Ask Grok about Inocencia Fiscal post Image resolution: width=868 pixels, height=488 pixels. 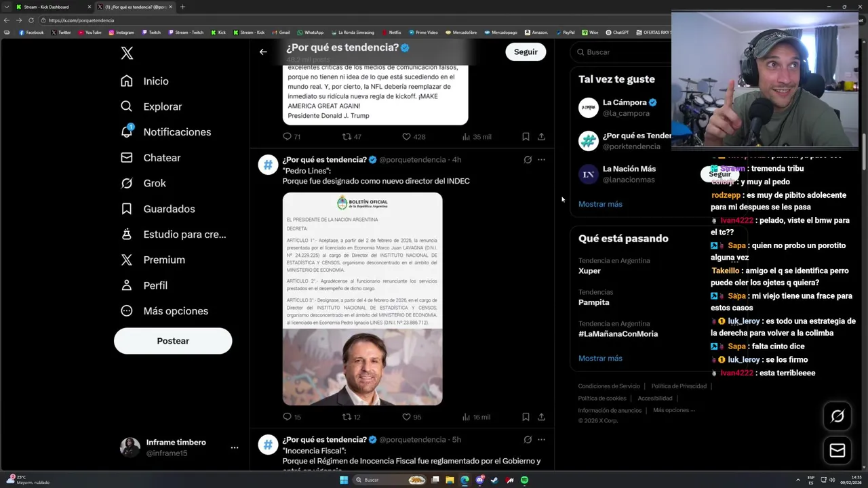point(528,440)
